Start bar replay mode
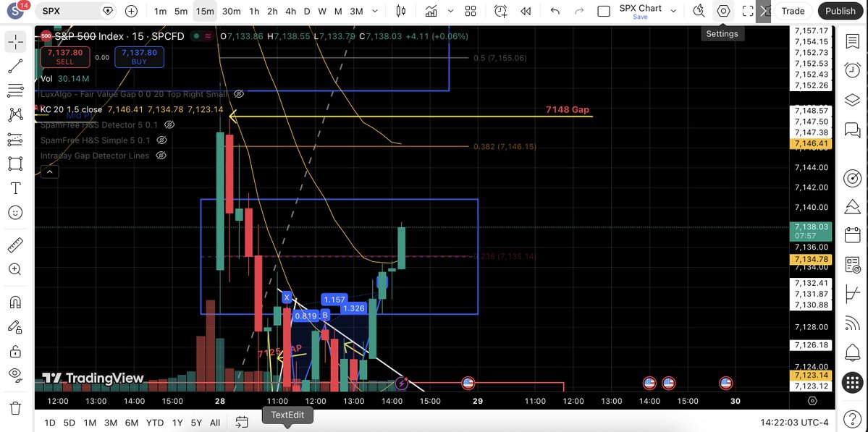The width and height of the screenshot is (868, 432). tap(526, 11)
